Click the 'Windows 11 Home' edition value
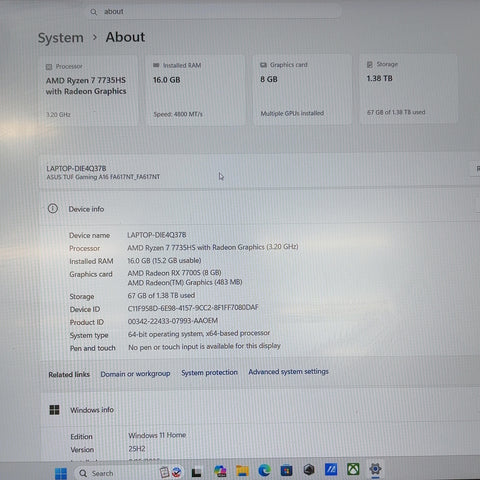The image size is (480, 480). [157, 435]
